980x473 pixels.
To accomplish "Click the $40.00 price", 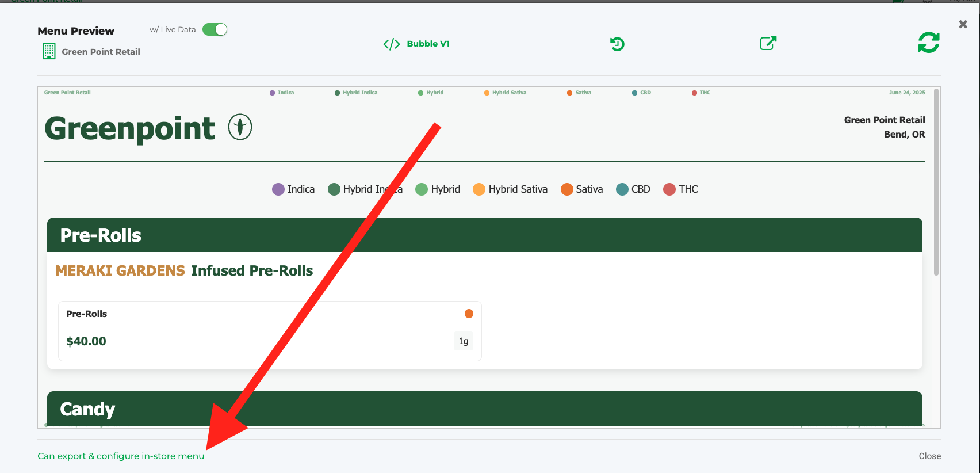I will pyautogui.click(x=86, y=341).
